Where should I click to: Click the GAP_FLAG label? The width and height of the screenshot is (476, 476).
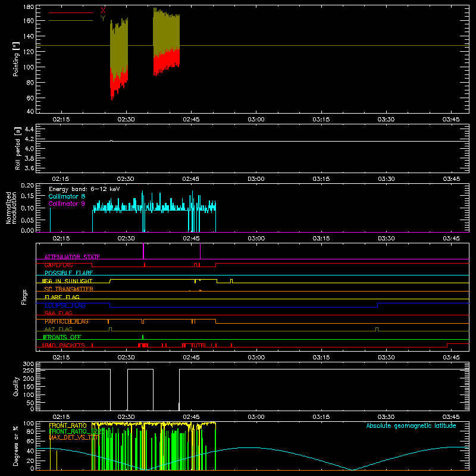[x=59, y=265]
